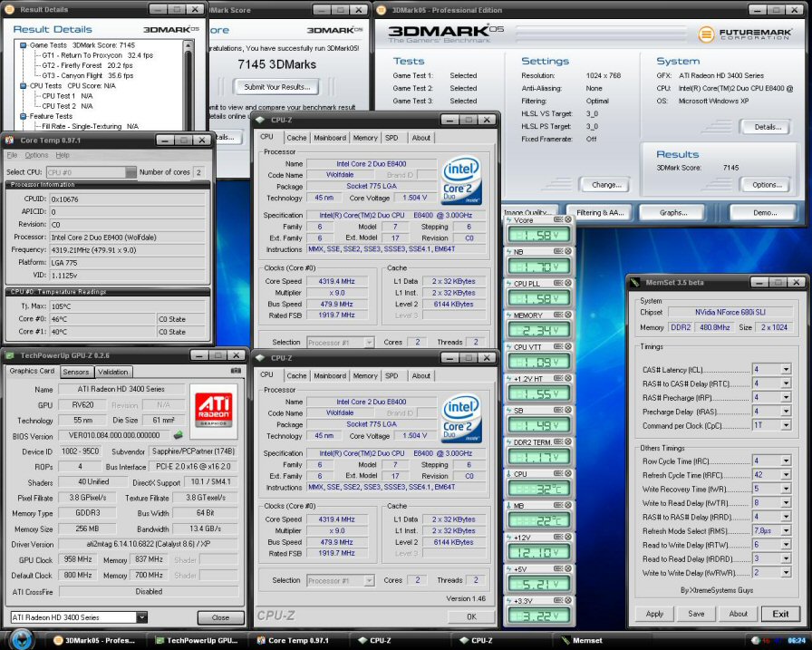The width and height of the screenshot is (812, 650).
Task: Close the +1.2V HT gadget
Action: pyautogui.click(x=568, y=378)
